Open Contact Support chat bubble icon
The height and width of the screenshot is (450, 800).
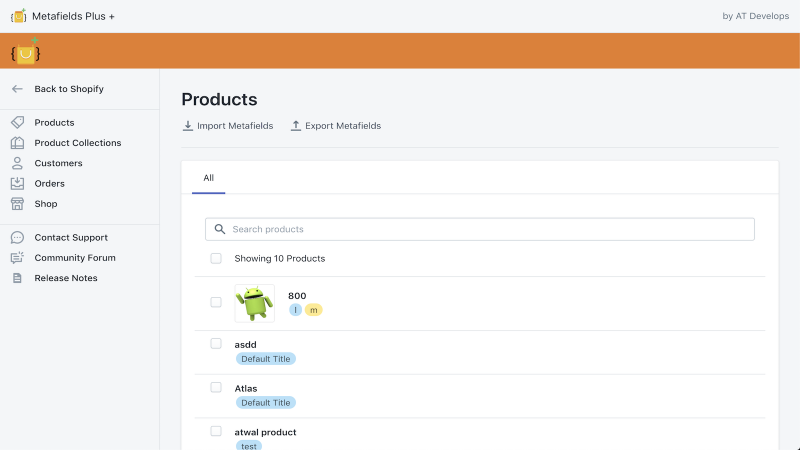[x=17, y=237]
